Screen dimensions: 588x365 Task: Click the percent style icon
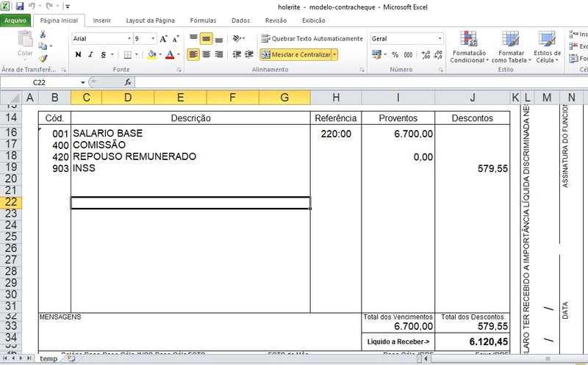394,54
